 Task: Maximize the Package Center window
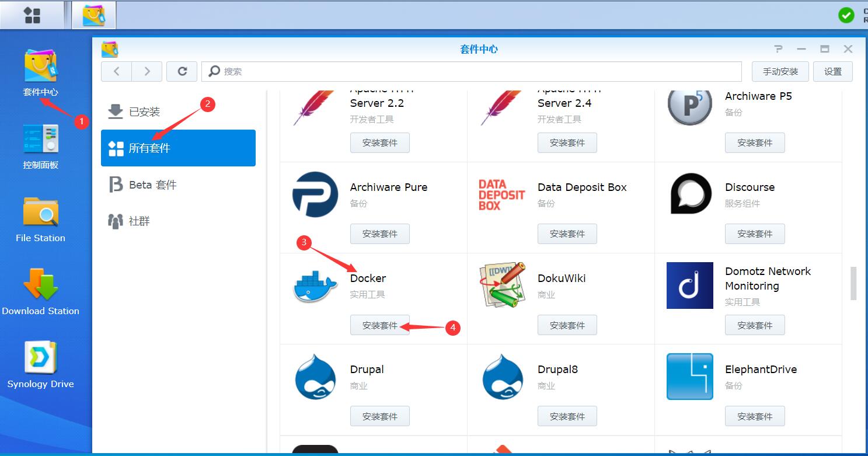pos(825,49)
